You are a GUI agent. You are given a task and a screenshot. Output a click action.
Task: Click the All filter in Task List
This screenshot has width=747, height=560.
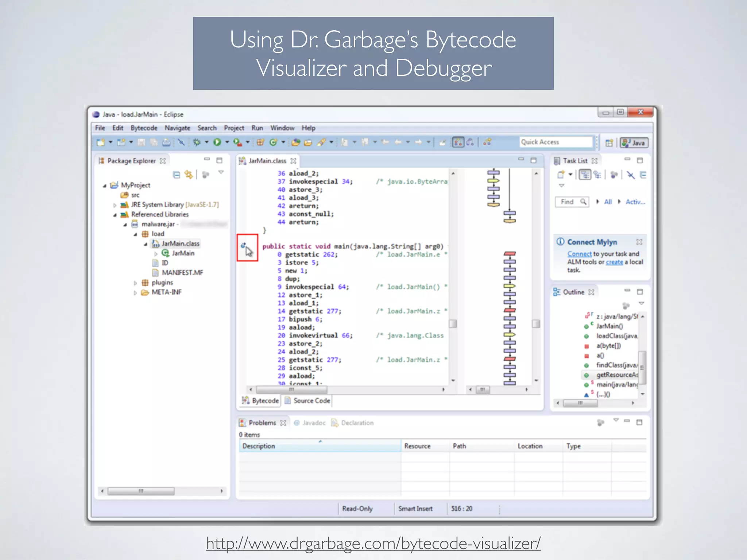click(x=608, y=202)
